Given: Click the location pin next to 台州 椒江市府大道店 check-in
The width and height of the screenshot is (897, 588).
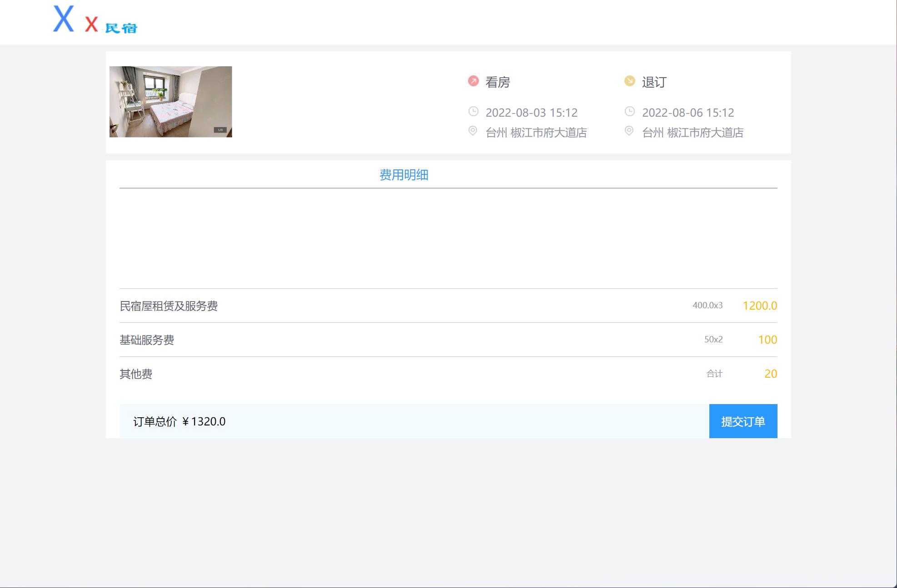Looking at the screenshot, I should point(473,131).
